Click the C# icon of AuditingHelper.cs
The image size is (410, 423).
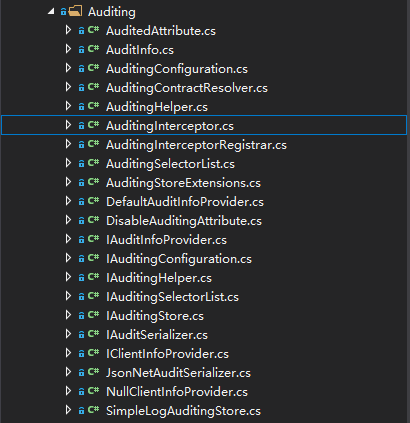[x=94, y=106]
